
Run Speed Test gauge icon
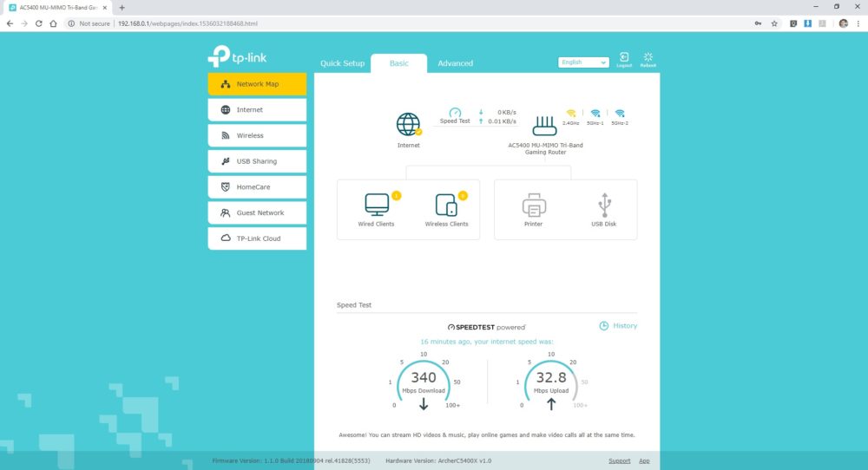click(x=455, y=112)
